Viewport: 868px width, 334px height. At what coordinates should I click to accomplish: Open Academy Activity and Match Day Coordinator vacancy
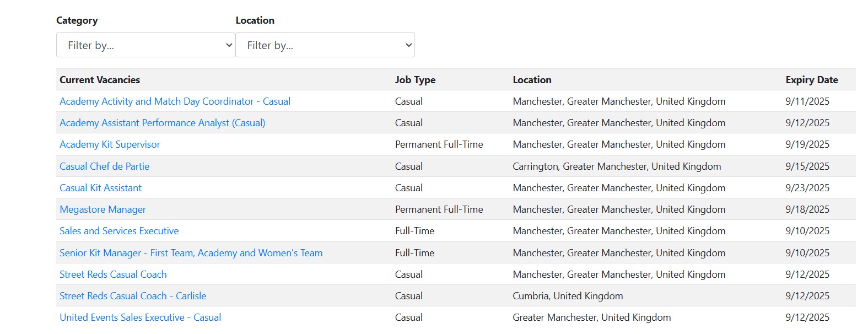175,101
